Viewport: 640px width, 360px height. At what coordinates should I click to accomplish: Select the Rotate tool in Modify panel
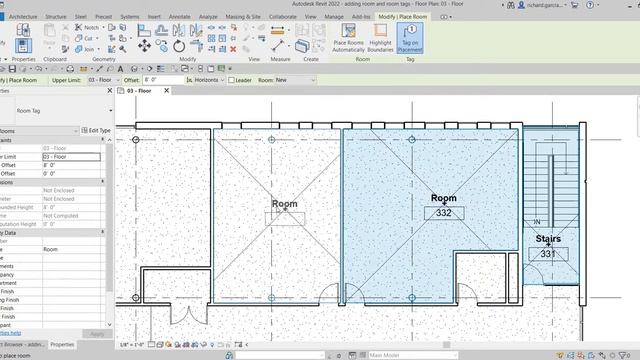coord(179,46)
